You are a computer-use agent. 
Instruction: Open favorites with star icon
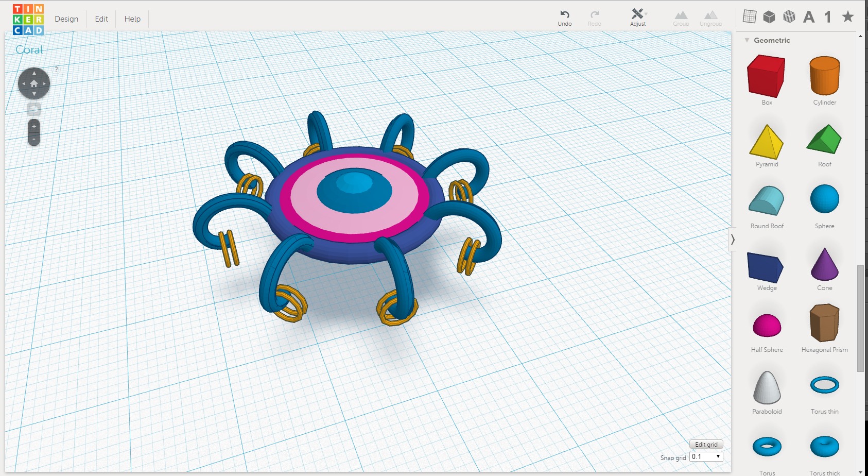pos(848,16)
